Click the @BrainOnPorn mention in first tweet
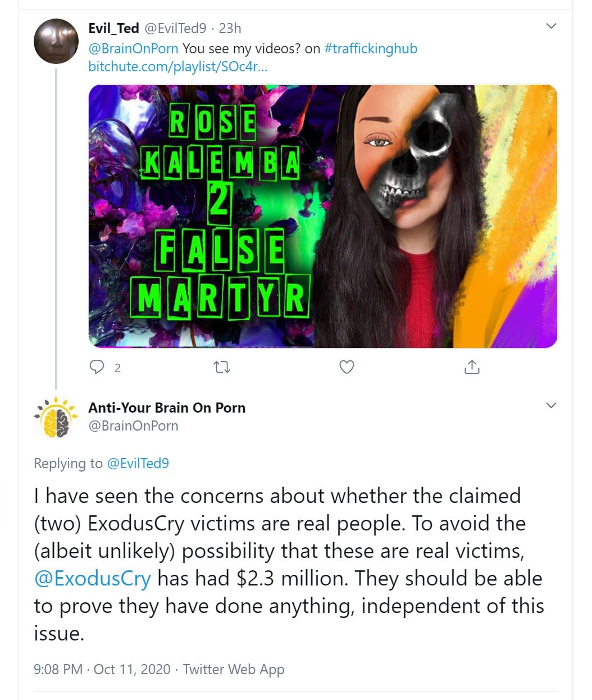This screenshot has width=592, height=700. [x=133, y=48]
